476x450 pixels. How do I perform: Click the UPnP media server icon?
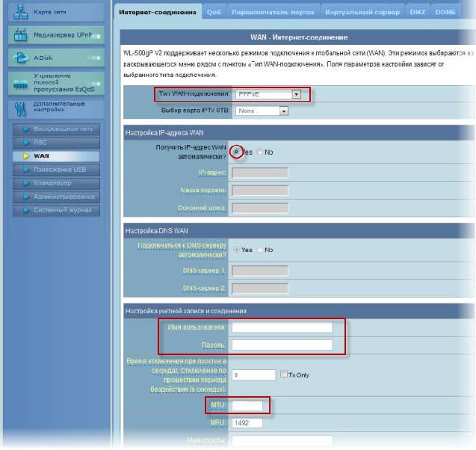tap(21, 35)
